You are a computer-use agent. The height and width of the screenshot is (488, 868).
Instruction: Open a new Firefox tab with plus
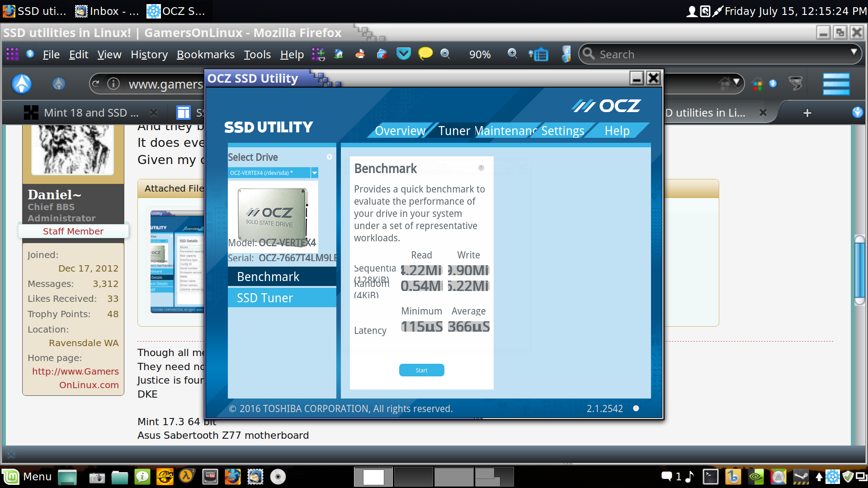tap(807, 113)
